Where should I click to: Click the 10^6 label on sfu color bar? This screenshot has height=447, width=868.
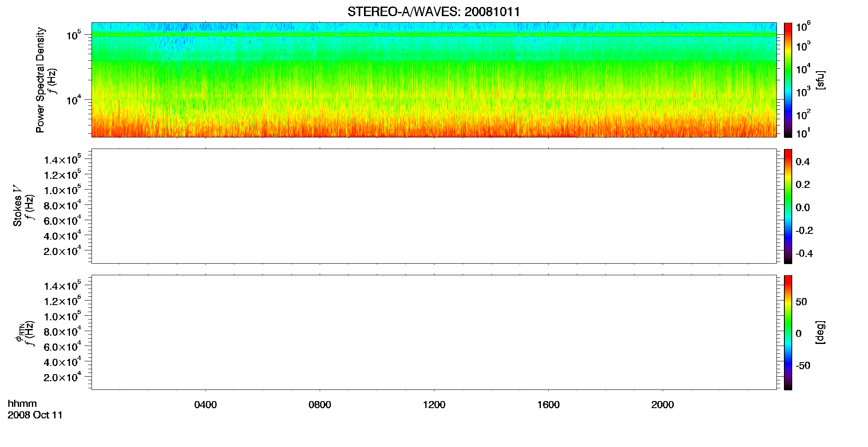803,27
